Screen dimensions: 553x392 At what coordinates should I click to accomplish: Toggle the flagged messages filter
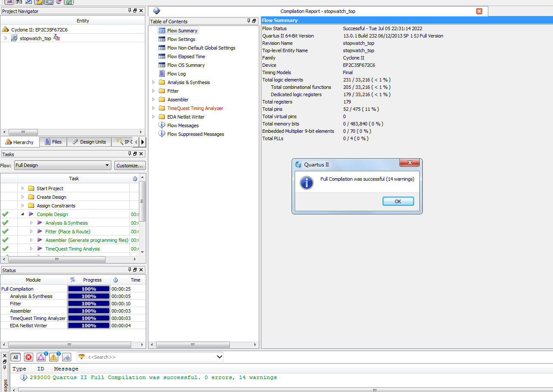(66, 357)
